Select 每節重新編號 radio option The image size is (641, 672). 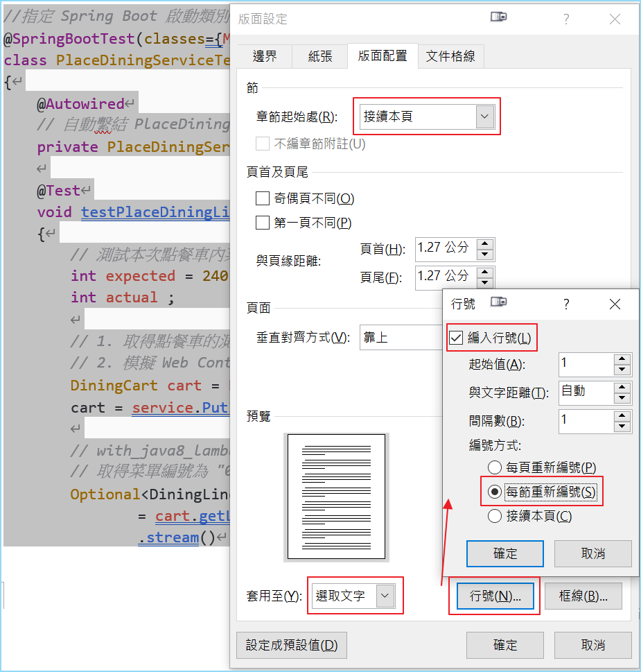[x=495, y=492]
